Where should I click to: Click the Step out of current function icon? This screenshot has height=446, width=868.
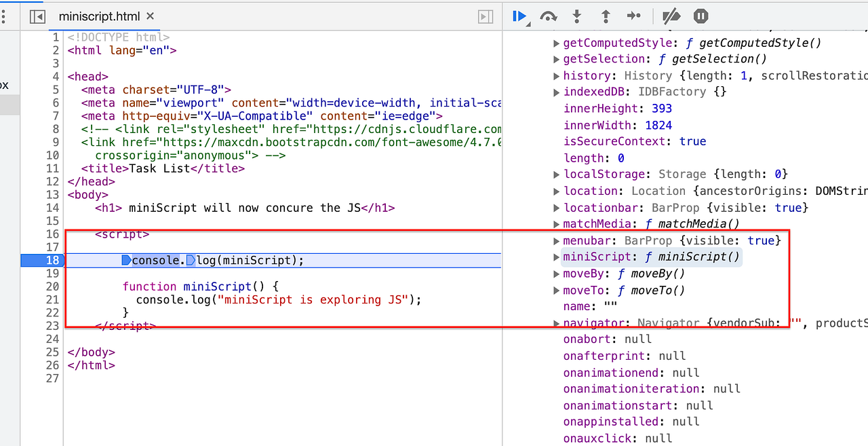click(x=605, y=16)
